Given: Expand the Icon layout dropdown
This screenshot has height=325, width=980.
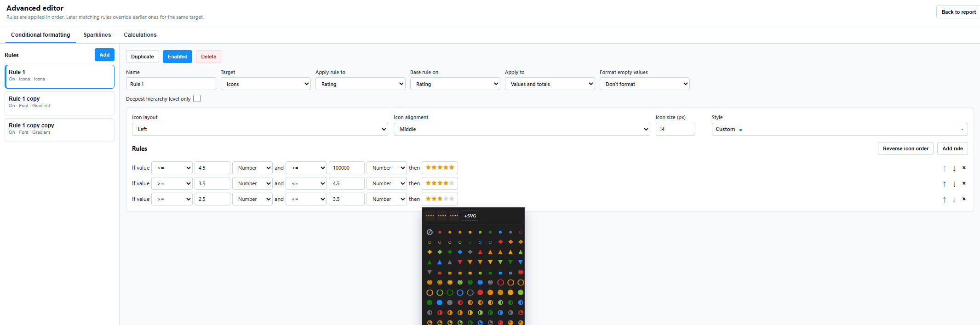Looking at the screenshot, I should [260, 129].
